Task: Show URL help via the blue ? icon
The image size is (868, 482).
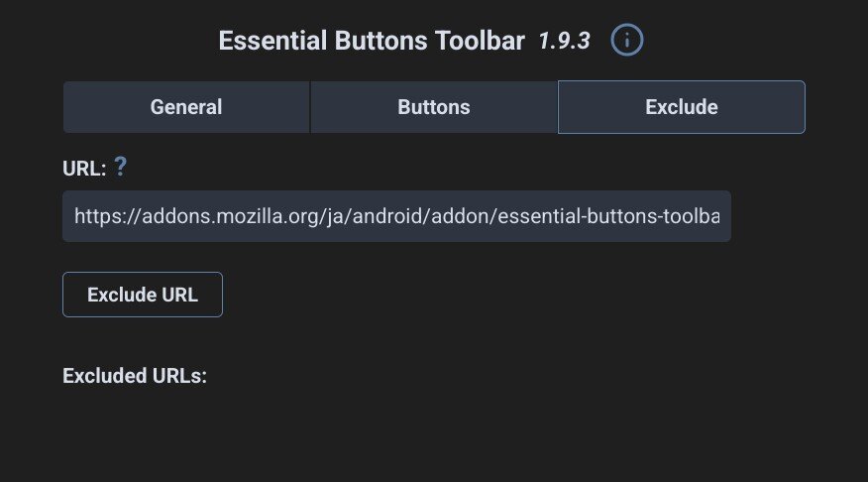Action: (121, 167)
